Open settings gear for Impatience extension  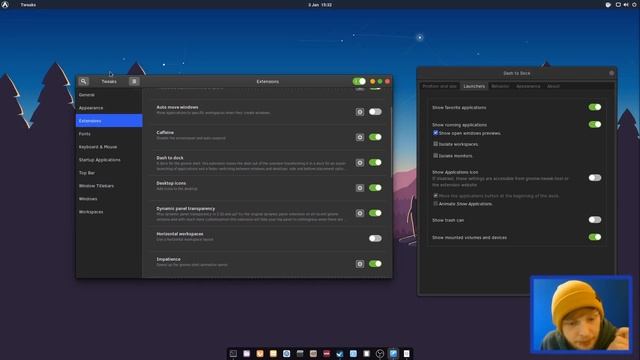[360, 264]
